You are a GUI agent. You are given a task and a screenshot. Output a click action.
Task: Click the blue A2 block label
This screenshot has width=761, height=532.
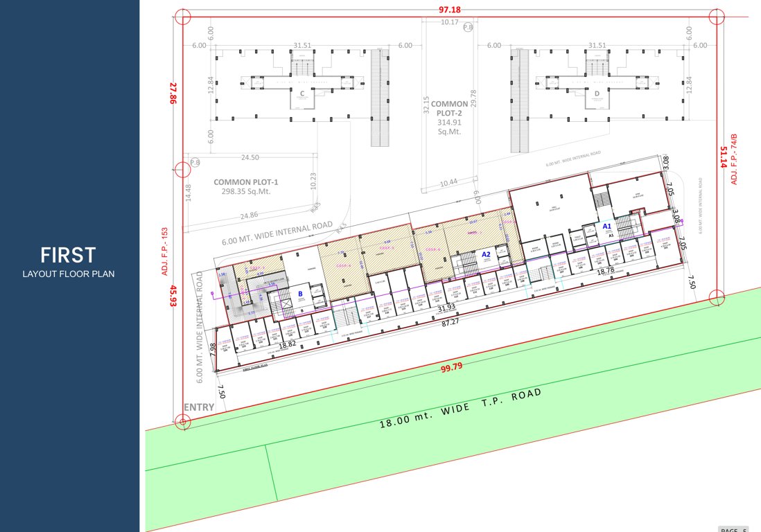[x=487, y=254]
